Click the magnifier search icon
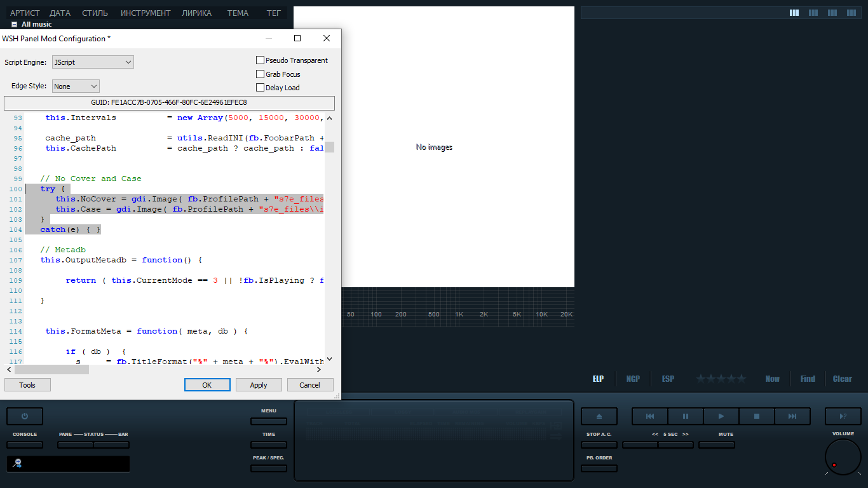 (17, 463)
